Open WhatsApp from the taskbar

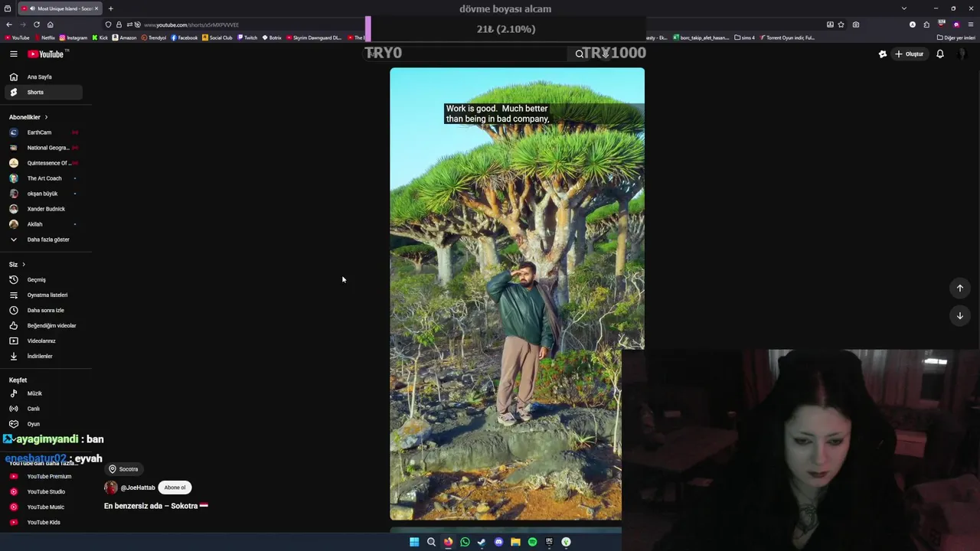[465, 542]
